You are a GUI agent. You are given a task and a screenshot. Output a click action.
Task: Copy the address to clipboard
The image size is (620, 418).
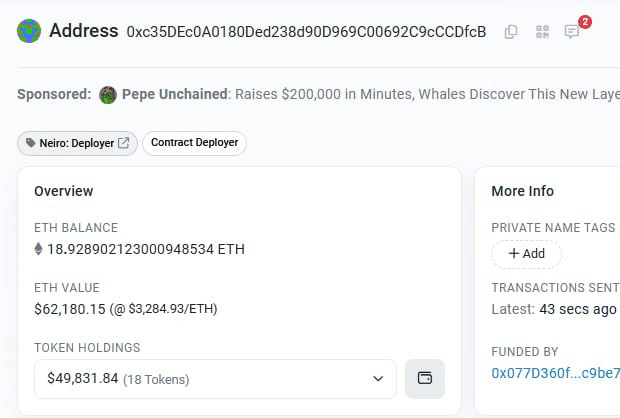[x=511, y=32]
